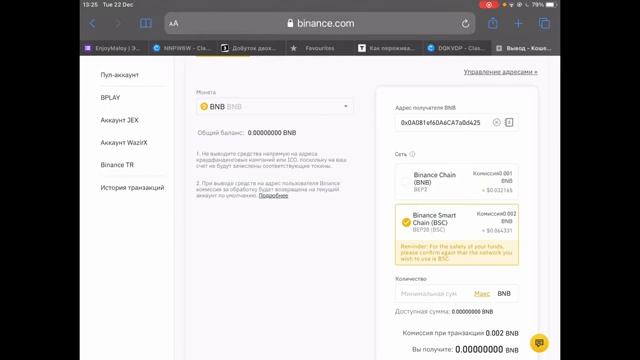Viewport: 640px width, 360px height.
Task: Click the Количество amount field
Action: 456,293
